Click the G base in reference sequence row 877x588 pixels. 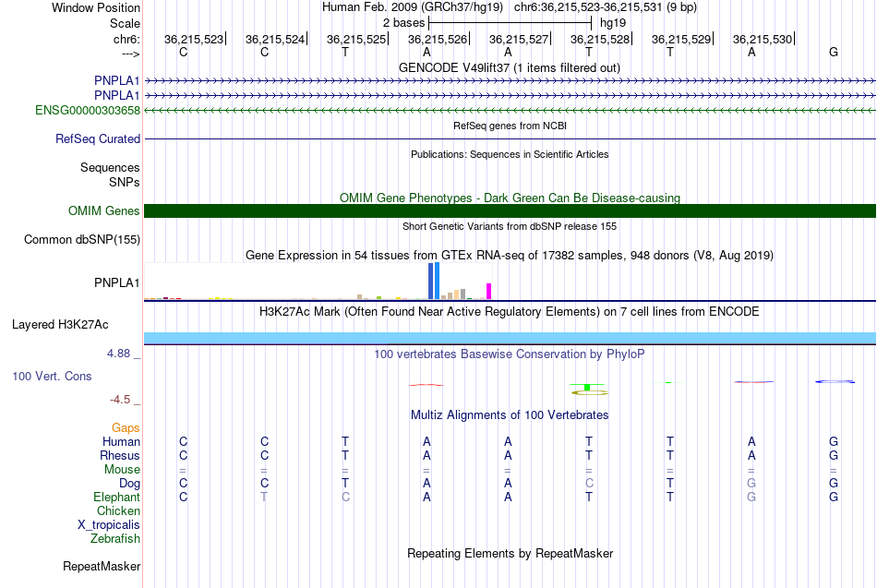coord(834,52)
